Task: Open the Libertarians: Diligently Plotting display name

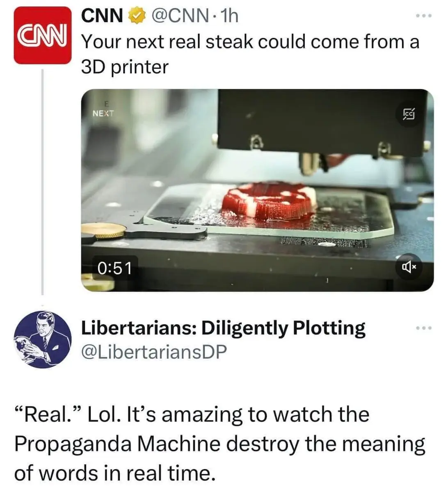Action: (x=223, y=328)
